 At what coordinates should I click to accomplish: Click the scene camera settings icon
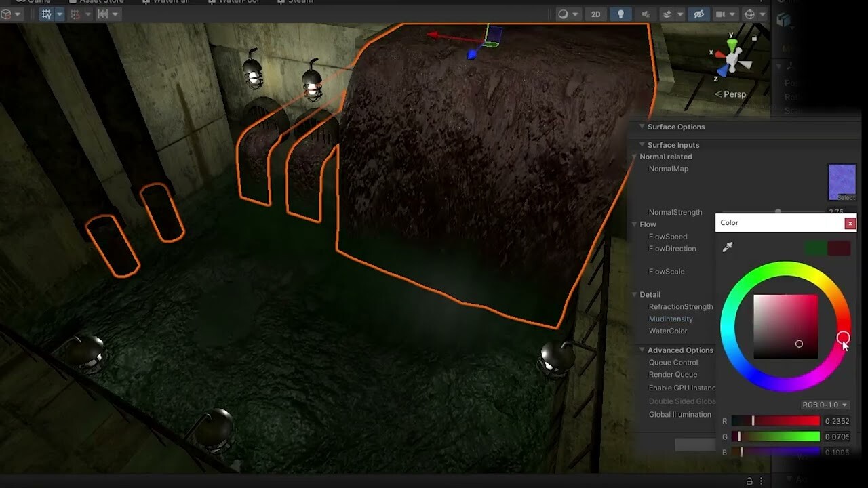[720, 14]
